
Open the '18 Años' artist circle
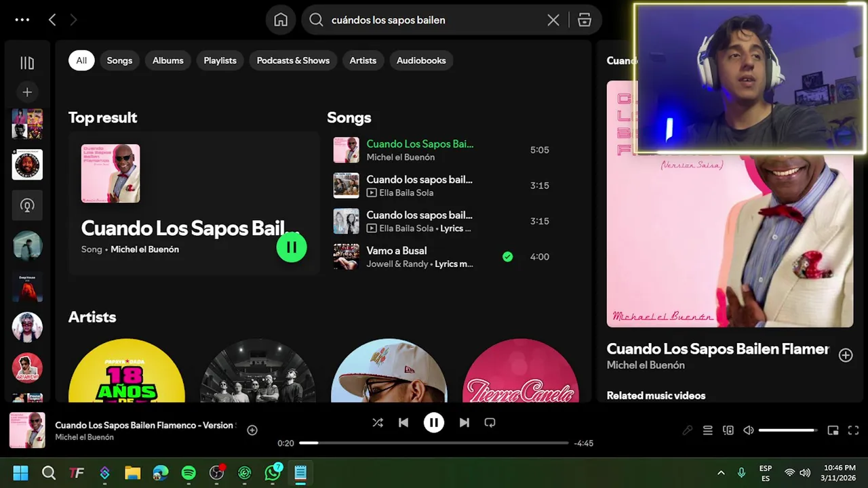click(x=127, y=371)
